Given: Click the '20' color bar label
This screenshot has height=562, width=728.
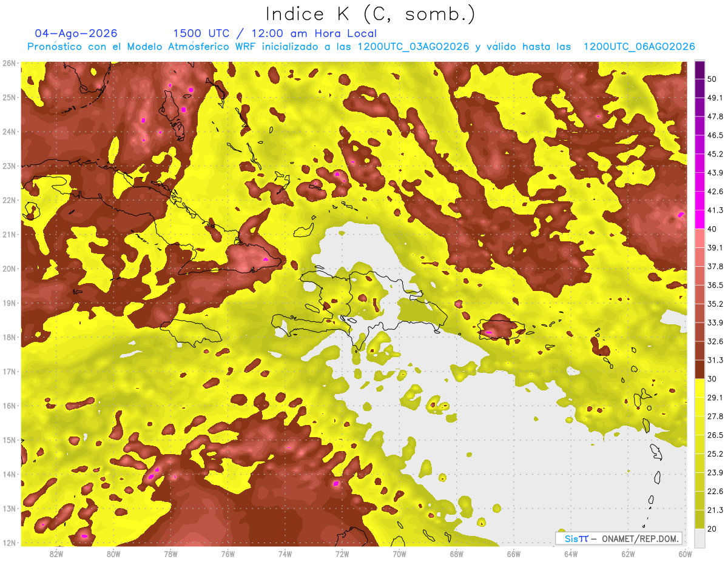Looking at the screenshot, I should [712, 529].
